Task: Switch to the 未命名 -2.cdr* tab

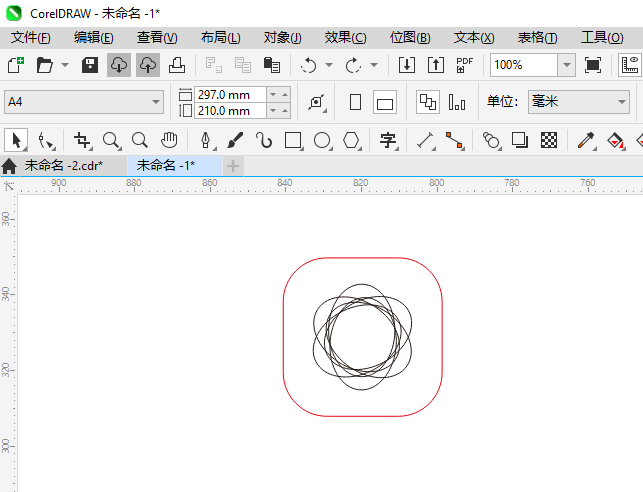Action: tap(73, 166)
